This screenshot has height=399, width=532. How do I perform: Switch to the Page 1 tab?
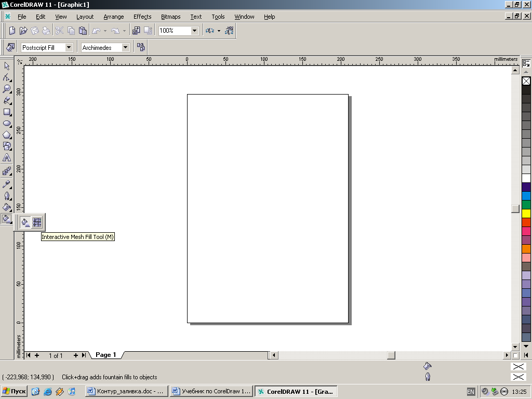point(105,355)
